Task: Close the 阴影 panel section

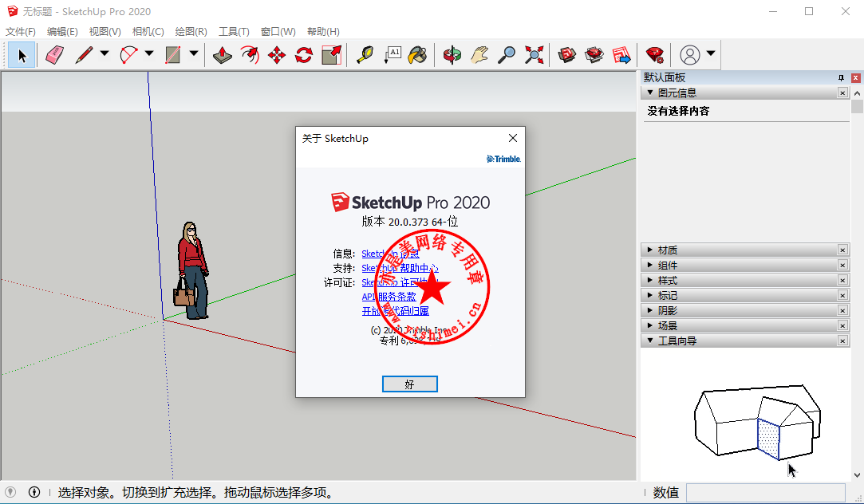Action: (842, 311)
